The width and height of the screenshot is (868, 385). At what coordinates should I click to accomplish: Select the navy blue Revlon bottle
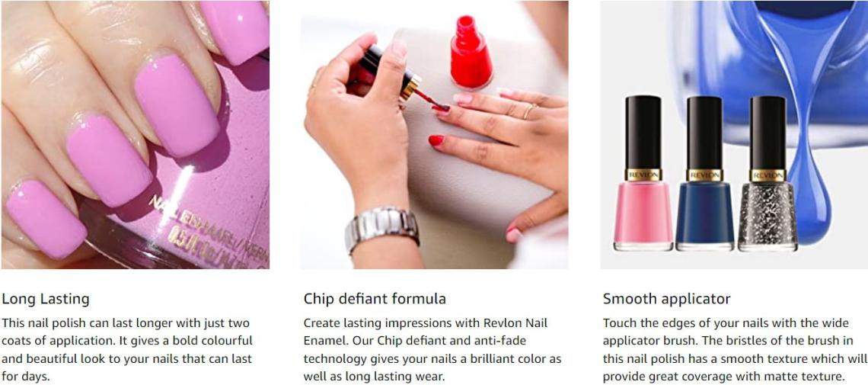[x=705, y=173]
